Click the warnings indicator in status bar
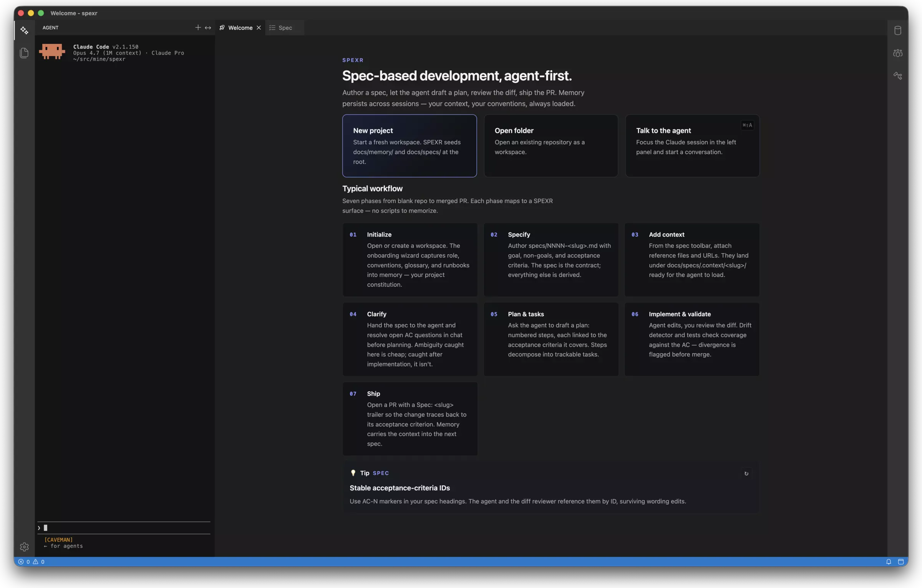The height and width of the screenshot is (588, 922). point(38,561)
